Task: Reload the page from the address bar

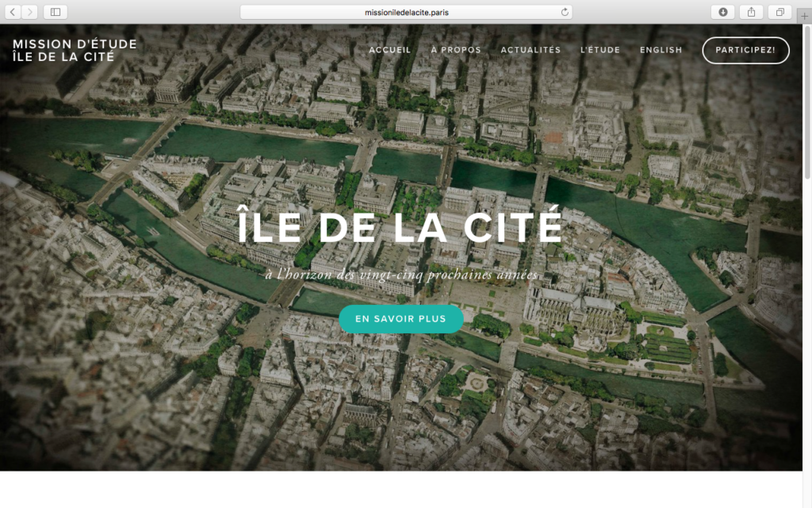Action: click(x=565, y=12)
